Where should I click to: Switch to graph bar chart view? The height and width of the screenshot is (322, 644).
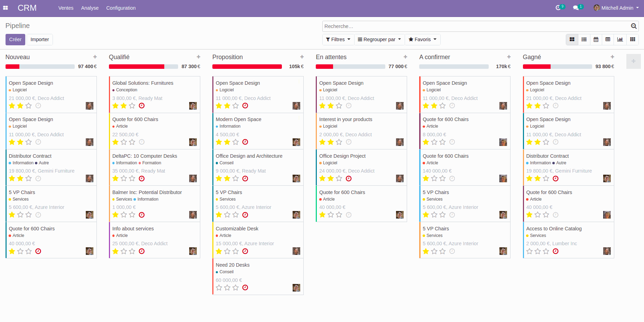[620, 39]
